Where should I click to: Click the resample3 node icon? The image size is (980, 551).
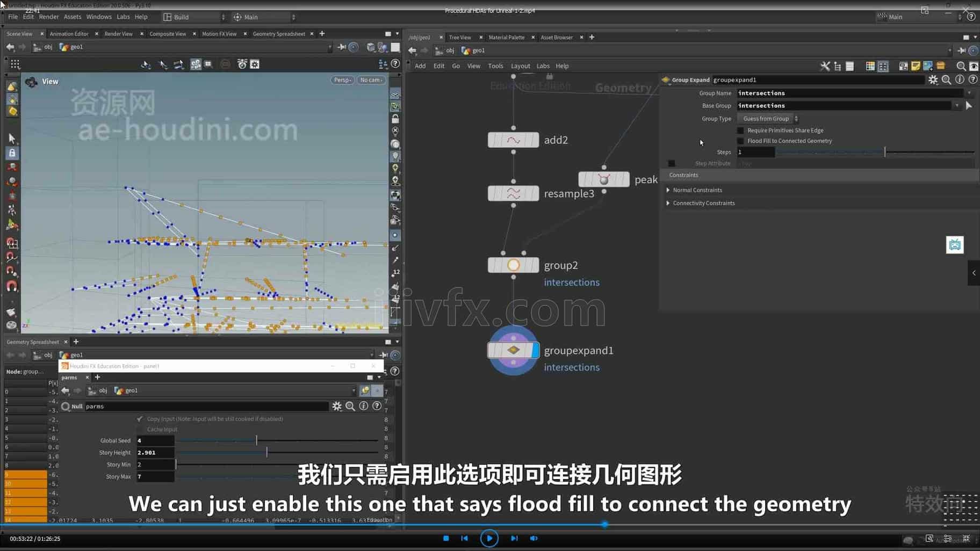click(x=513, y=193)
